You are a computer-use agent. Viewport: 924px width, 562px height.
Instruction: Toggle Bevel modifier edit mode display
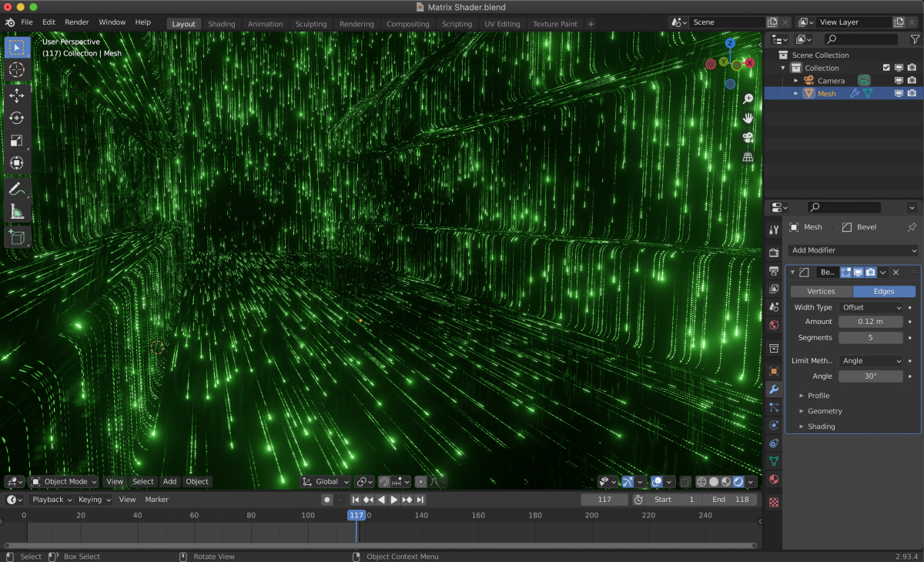pos(846,272)
